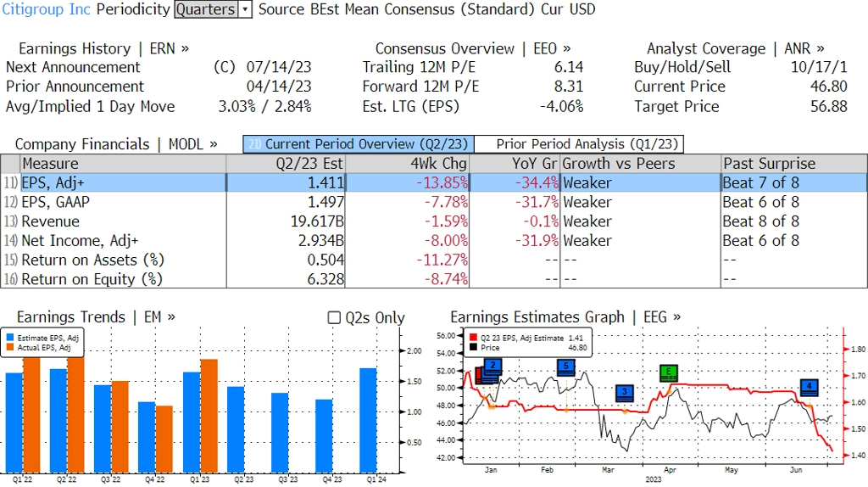This screenshot has height=487, width=868.
Task: Click the Q4'22 blue estimate bar
Action: [147, 437]
